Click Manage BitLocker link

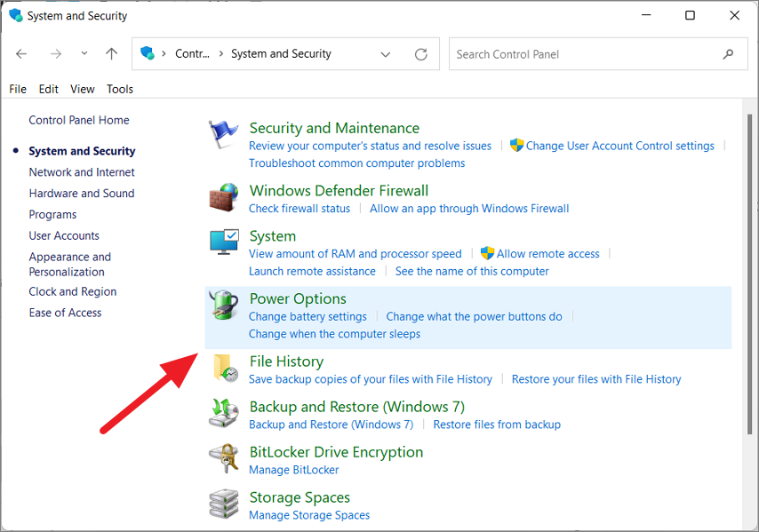294,470
